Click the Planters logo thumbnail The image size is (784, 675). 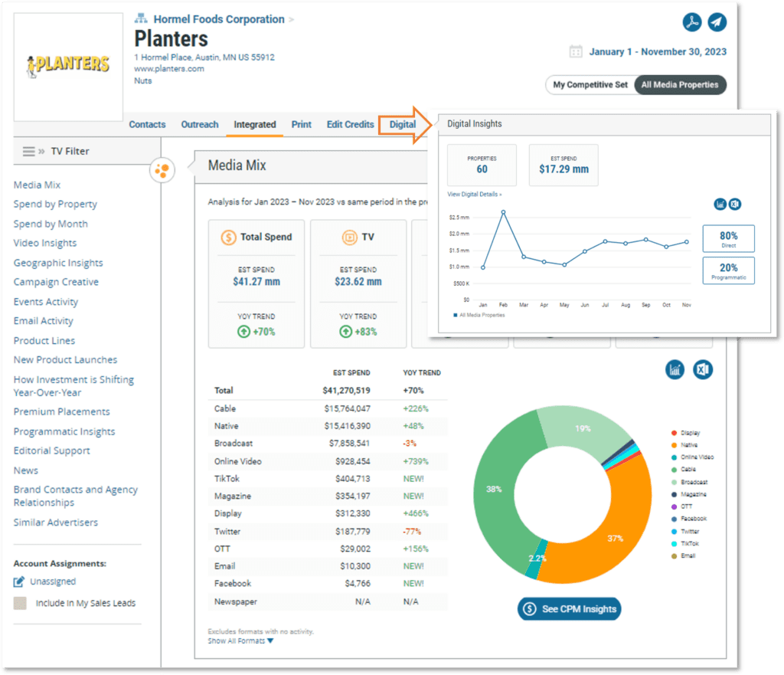pos(68,67)
